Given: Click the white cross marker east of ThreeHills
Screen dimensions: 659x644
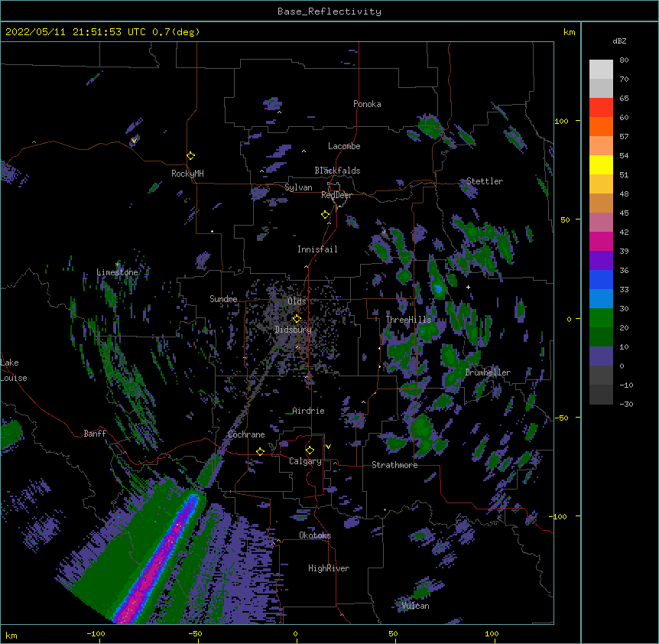Looking at the screenshot, I should point(468,287).
